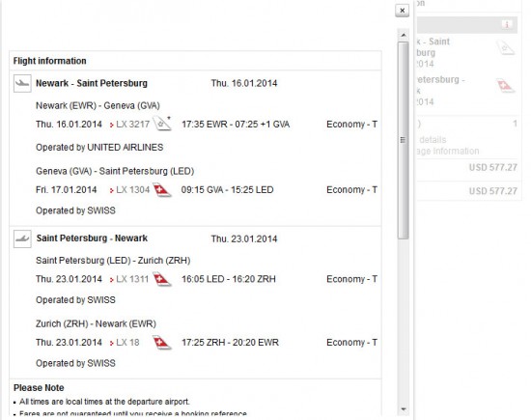Click the scrollbar down arrow
The height and width of the screenshot is (420, 531).
(x=403, y=409)
